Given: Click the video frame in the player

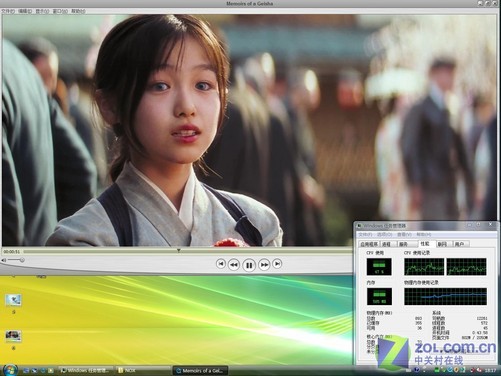Looking at the screenshot, I should (248, 130).
